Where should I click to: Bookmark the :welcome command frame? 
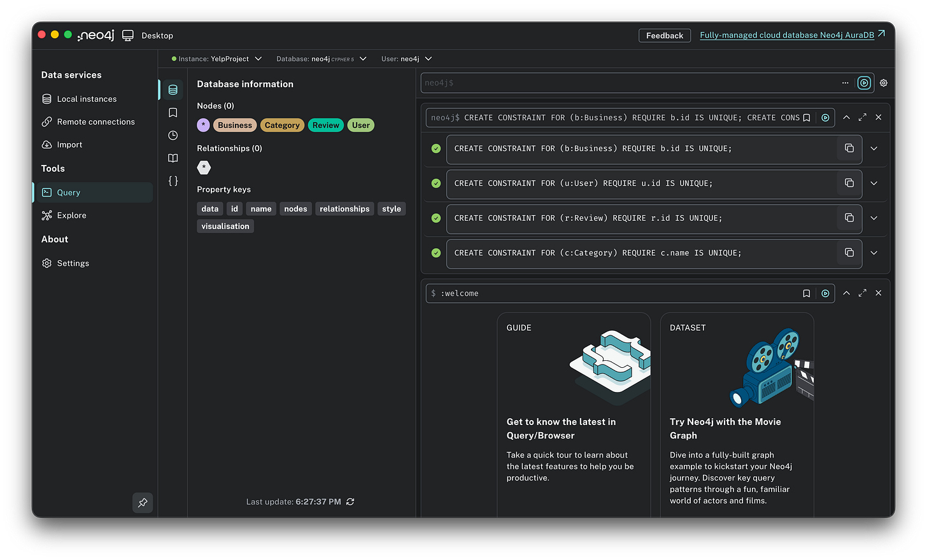pyautogui.click(x=806, y=293)
